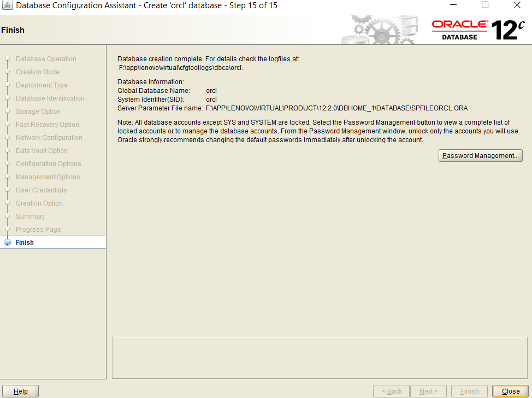Viewport: 532px width, 398px height.
Task: Select the Fast Recovery Option step
Action: tap(46, 125)
